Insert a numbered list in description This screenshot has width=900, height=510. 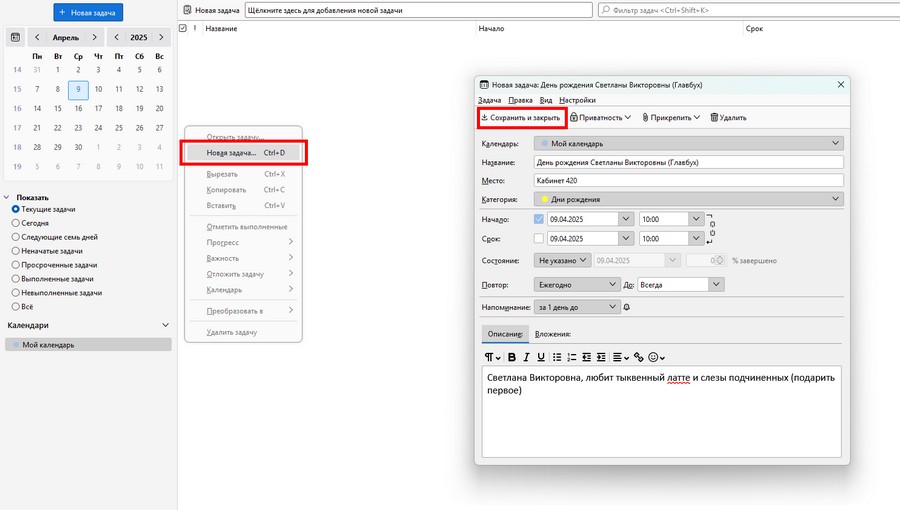[x=572, y=357]
